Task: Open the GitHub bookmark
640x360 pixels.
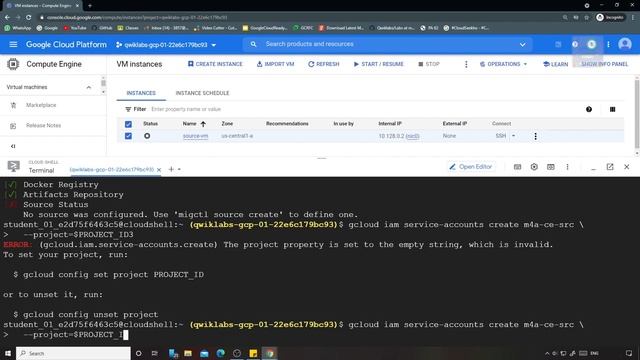Action: pos(102,28)
